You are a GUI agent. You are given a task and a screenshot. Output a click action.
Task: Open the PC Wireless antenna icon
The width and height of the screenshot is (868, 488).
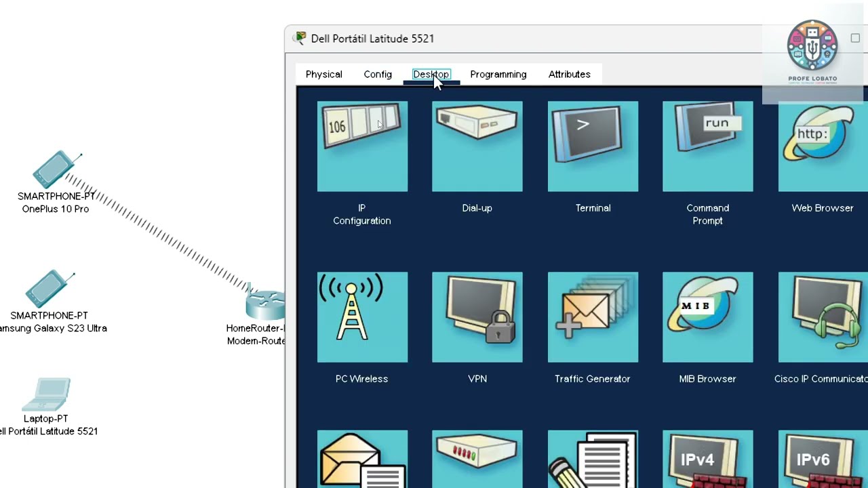tap(362, 317)
